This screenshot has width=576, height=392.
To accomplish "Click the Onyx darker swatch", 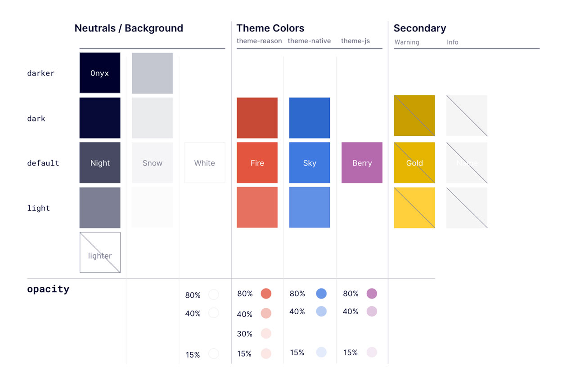I will point(100,73).
